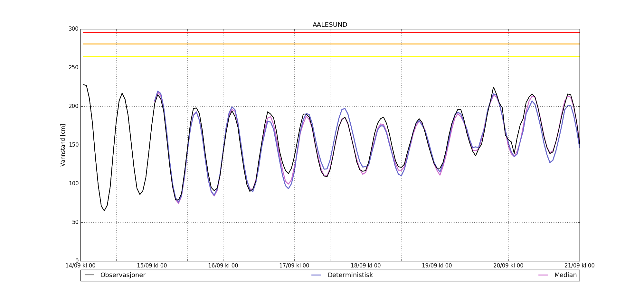Click the 17/09 kl 00 date label
The image size is (644, 290).
point(294,266)
